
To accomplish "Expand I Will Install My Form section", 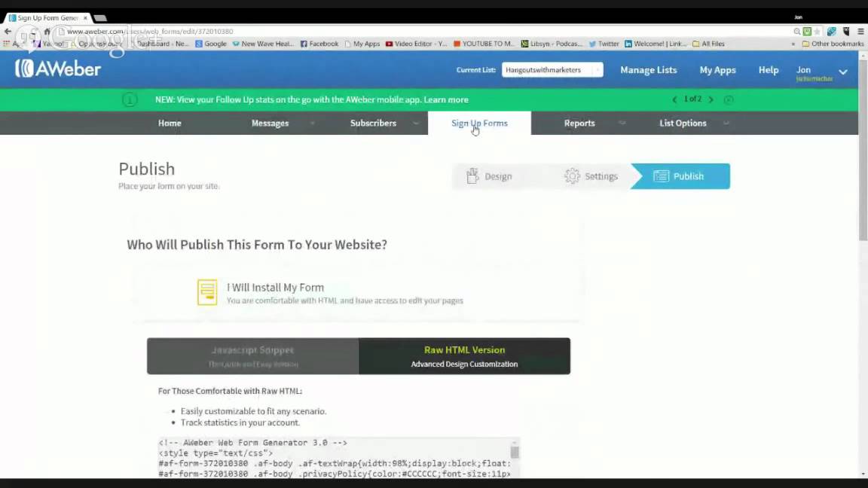I will 357,293.
